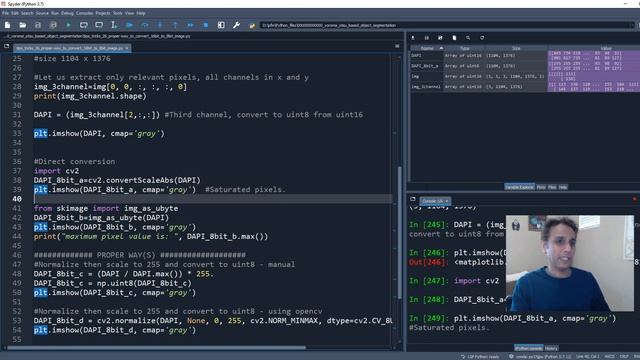
Task: Switch to the IPython console tab
Action: click(x=529, y=348)
